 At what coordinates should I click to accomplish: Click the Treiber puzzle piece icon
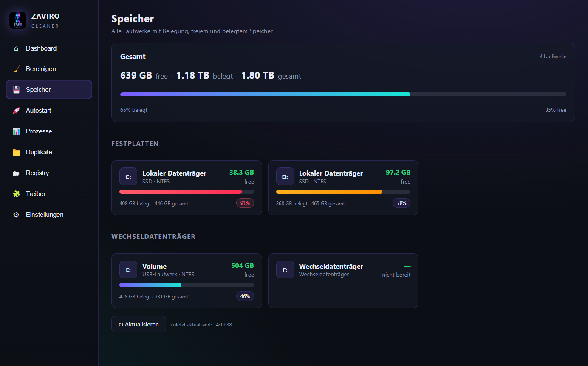16,194
